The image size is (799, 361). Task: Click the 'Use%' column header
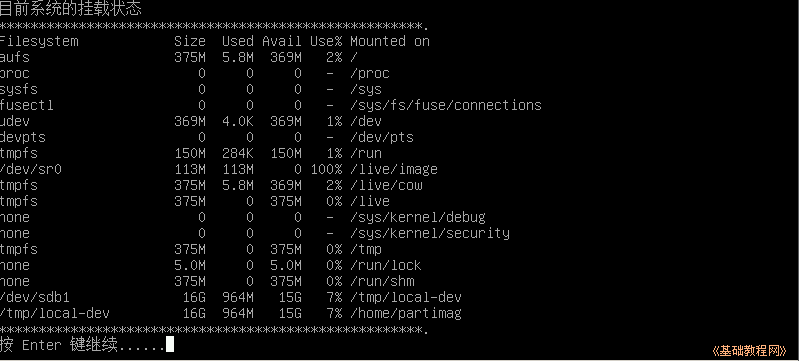point(326,41)
